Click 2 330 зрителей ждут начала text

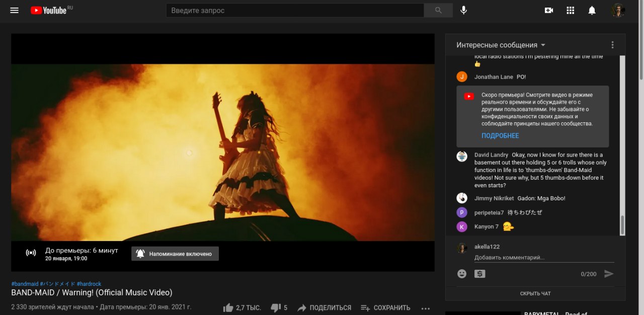coord(52,307)
